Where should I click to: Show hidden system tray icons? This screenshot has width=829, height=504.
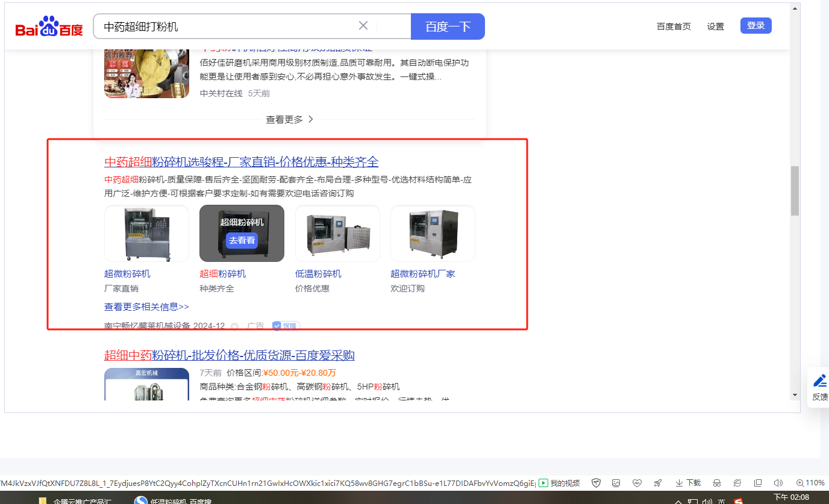678,502
